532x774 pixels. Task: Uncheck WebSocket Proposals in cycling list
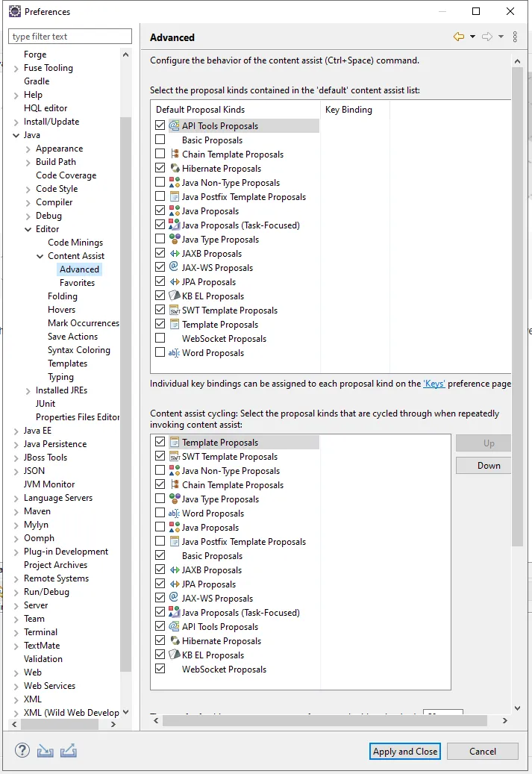160,669
